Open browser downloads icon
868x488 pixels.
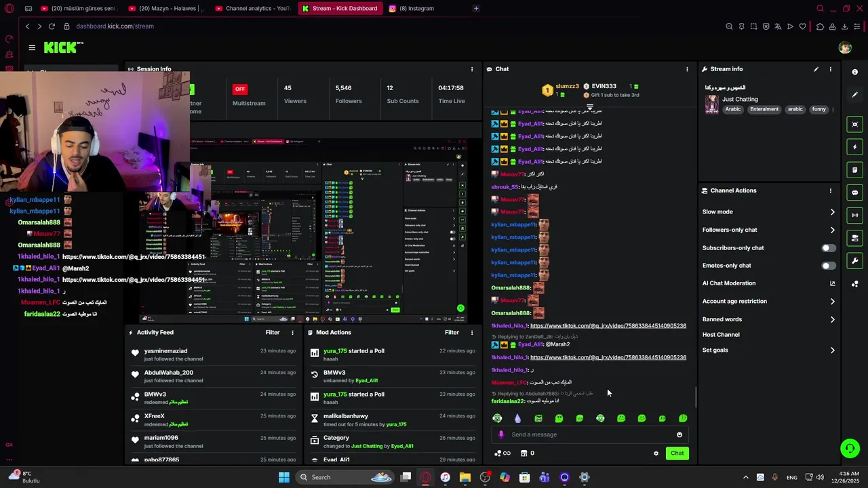[845, 26]
